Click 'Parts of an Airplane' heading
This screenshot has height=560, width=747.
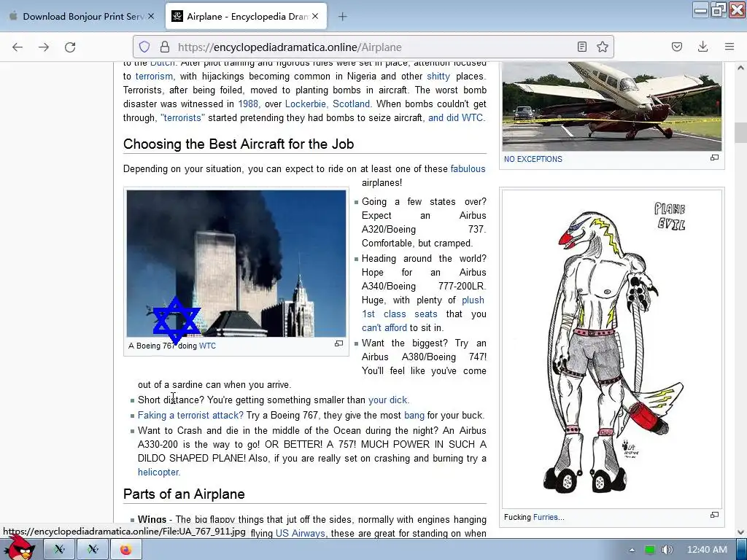[184, 494]
